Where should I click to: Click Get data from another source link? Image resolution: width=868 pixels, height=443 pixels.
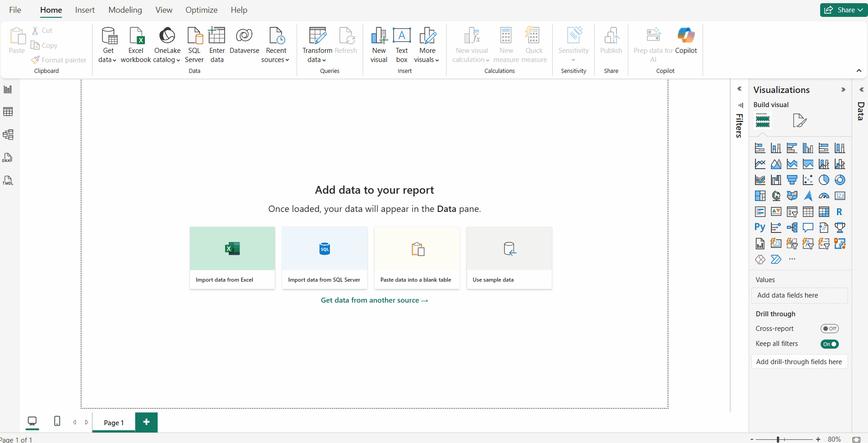coord(374,300)
